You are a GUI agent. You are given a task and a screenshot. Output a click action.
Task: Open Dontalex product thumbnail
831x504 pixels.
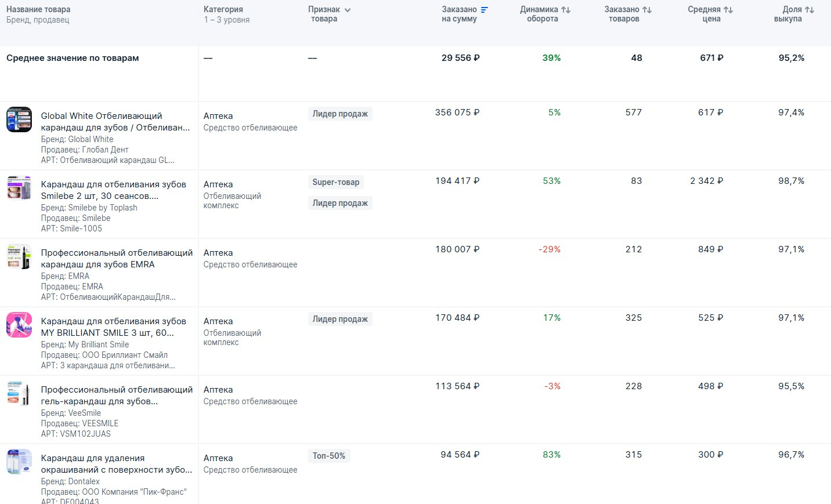click(x=19, y=462)
